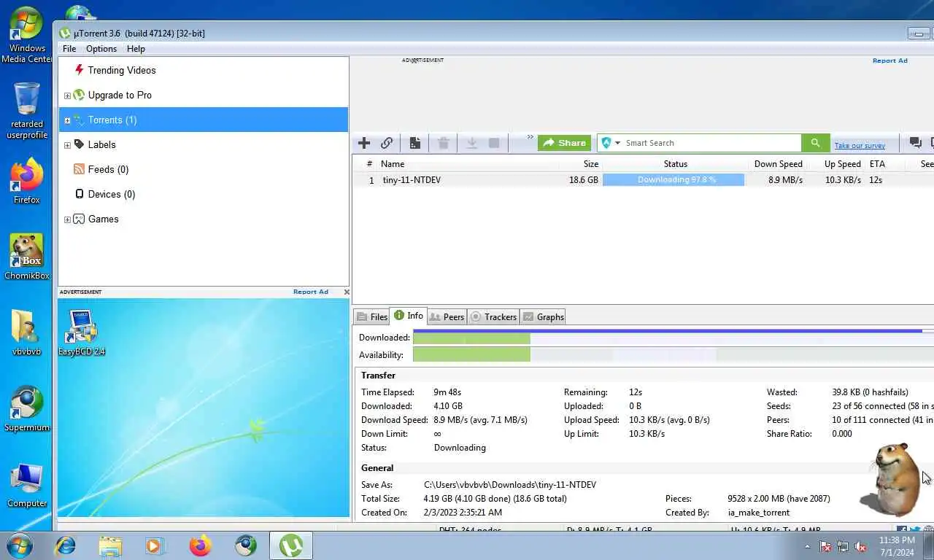Click the Downloading 97.8 % progress bar
The image size is (934, 560).
[674, 180]
